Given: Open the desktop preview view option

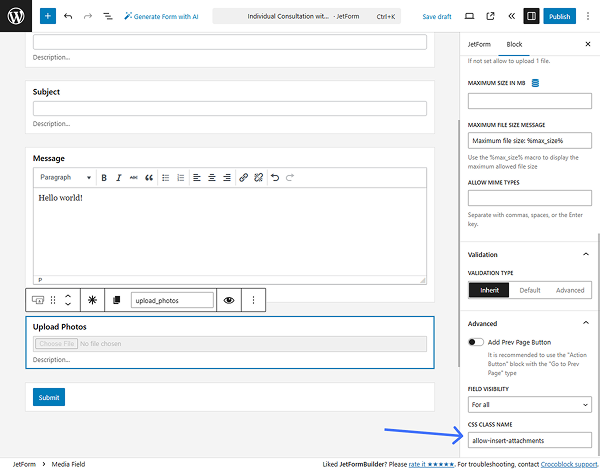Looking at the screenshot, I should 469,16.
